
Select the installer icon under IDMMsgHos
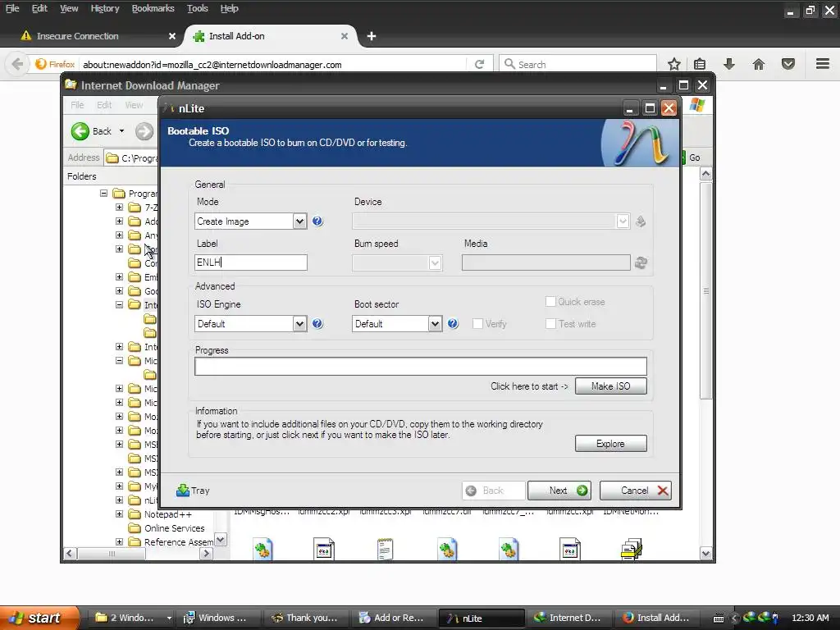(x=262, y=550)
